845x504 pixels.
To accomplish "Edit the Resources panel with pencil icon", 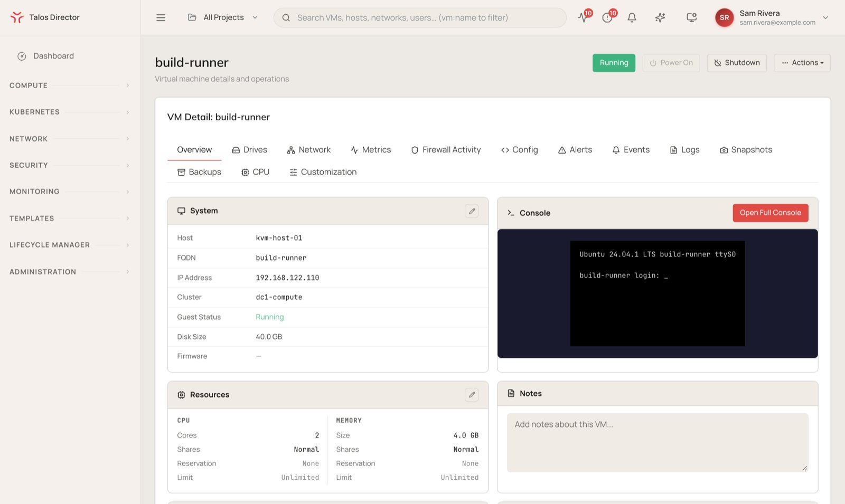I will [x=472, y=395].
